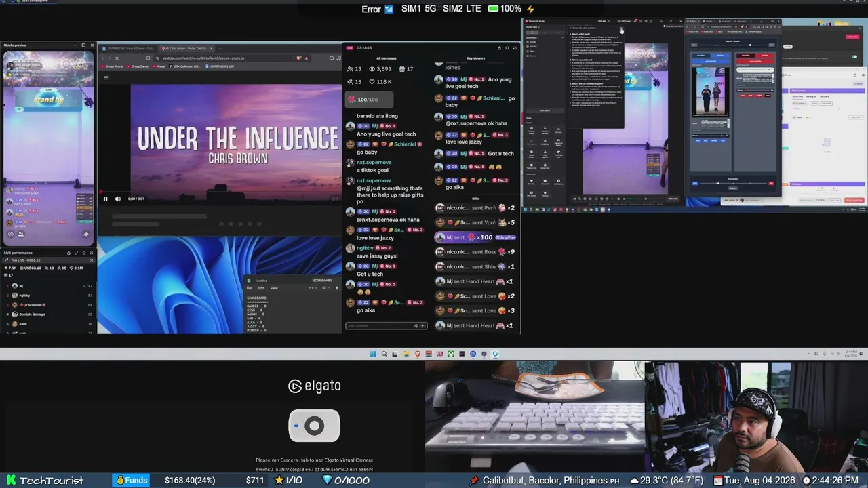Open Notepad Edit menu
This screenshot has width=868, height=488.
261,288
